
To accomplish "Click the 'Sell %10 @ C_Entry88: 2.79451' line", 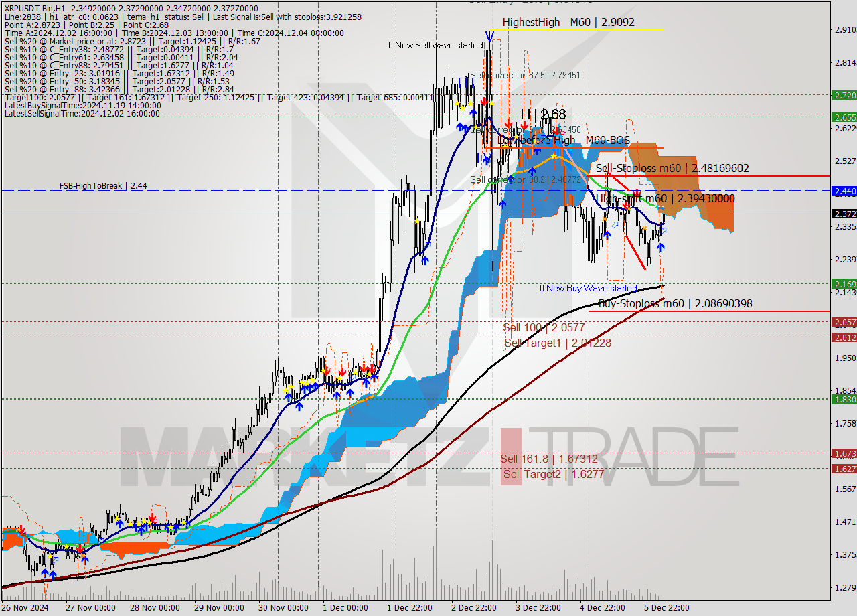I will pyautogui.click(x=119, y=65).
